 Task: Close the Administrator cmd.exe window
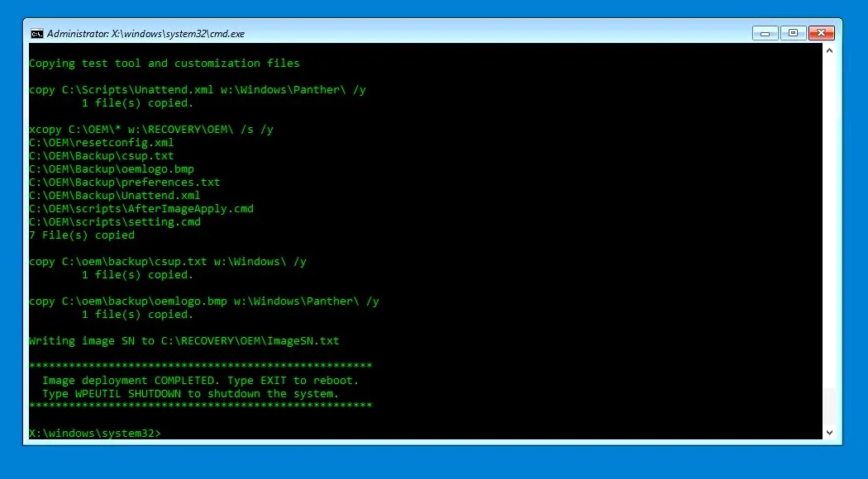pyautogui.click(x=820, y=33)
